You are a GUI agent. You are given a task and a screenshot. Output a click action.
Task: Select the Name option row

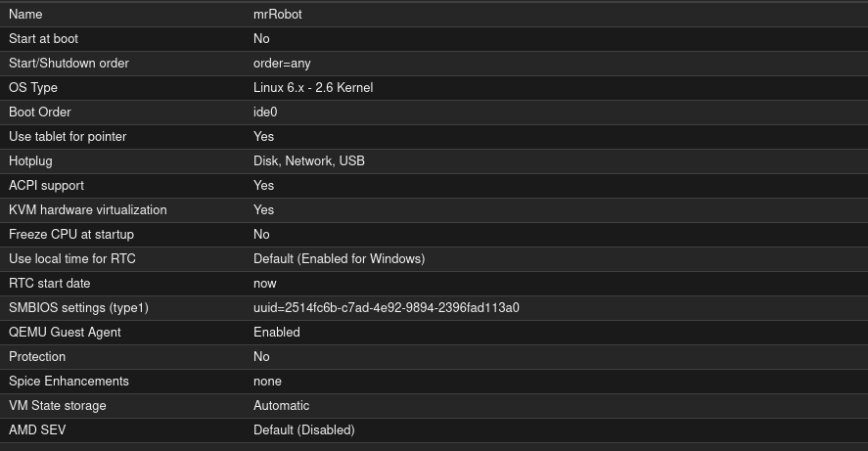point(25,15)
